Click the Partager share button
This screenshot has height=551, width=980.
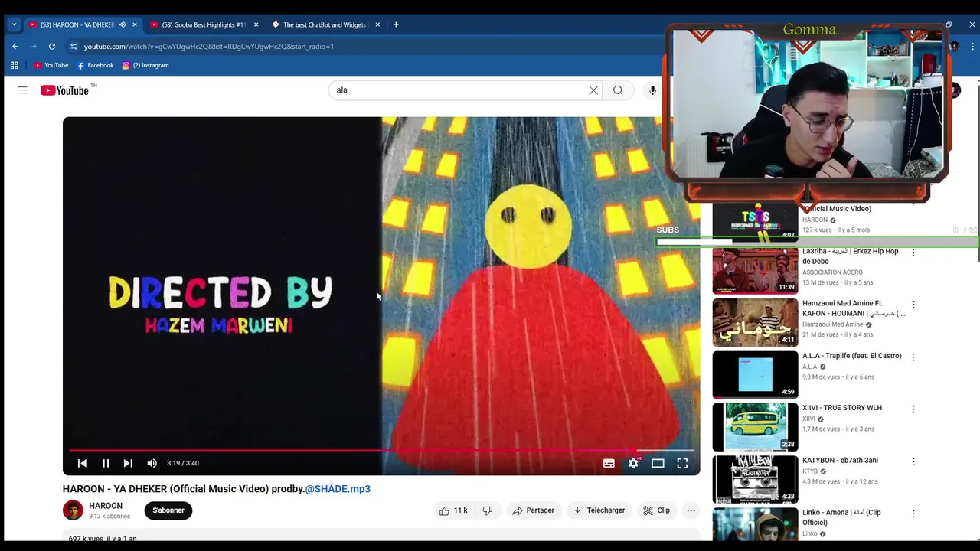point(534,510)
